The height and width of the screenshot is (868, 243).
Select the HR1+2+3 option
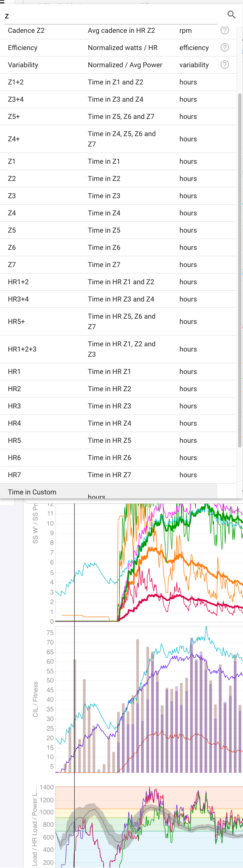(x=118, y=349)
